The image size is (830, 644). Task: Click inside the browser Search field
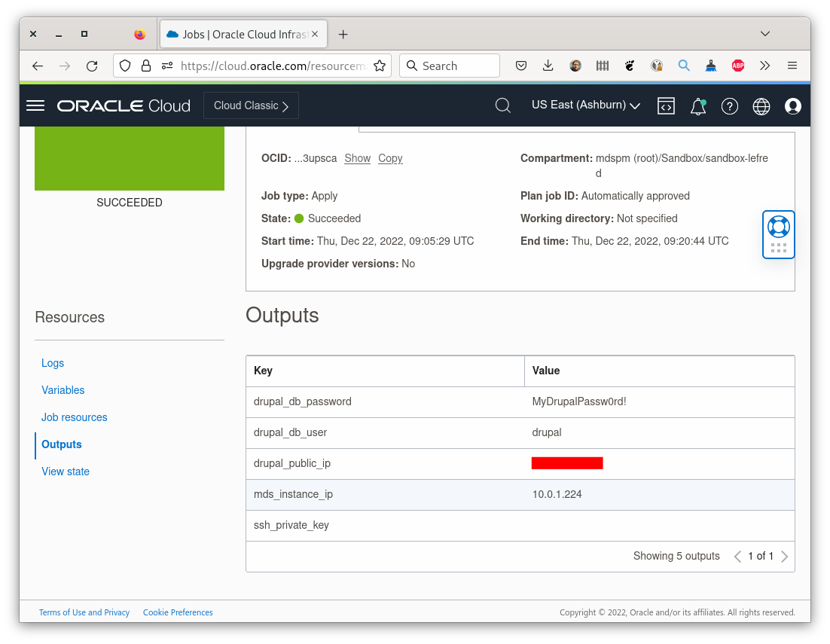coord(452,66)
